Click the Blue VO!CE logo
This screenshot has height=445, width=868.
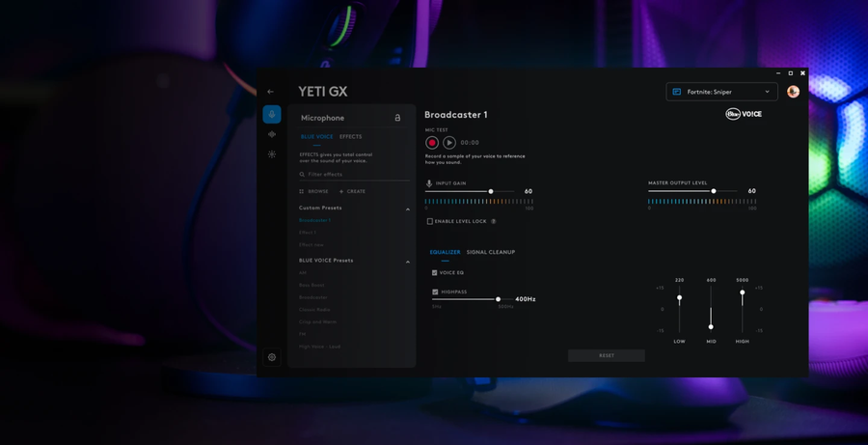pyautogui.click(x=744, y=114)
